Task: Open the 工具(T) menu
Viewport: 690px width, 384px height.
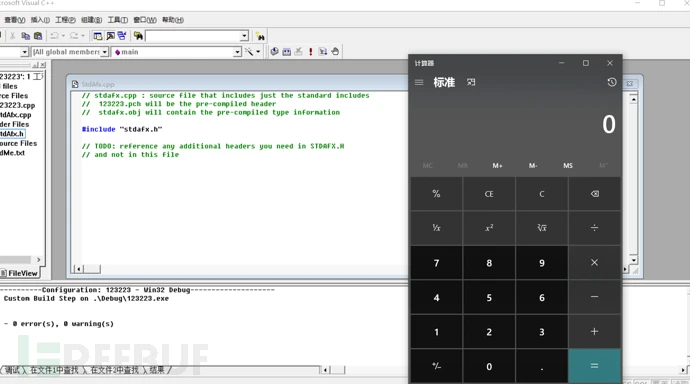Action: click(x=117, y=20)
